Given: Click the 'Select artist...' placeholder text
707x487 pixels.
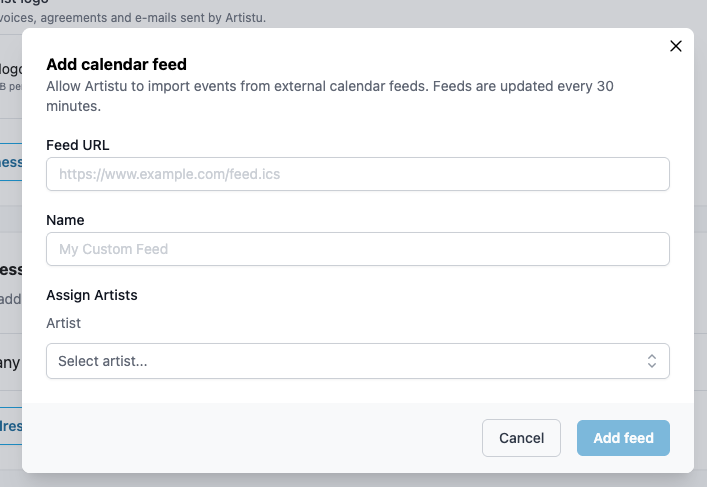Looking at the screenshot, I should click(103, 361).
